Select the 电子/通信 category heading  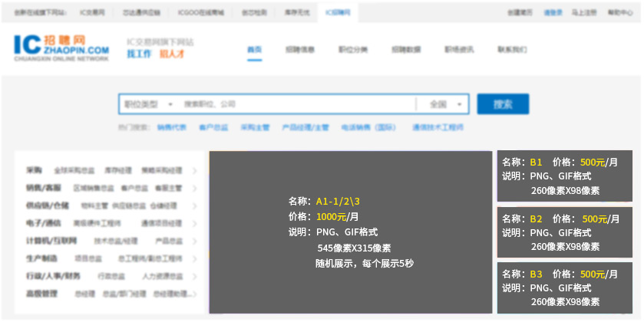tap(44, 223)
